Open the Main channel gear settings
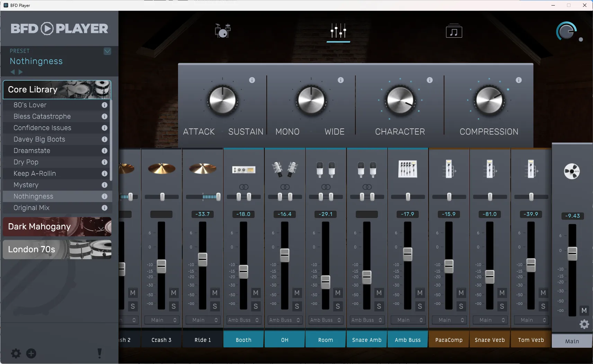 tap(584, 324)
